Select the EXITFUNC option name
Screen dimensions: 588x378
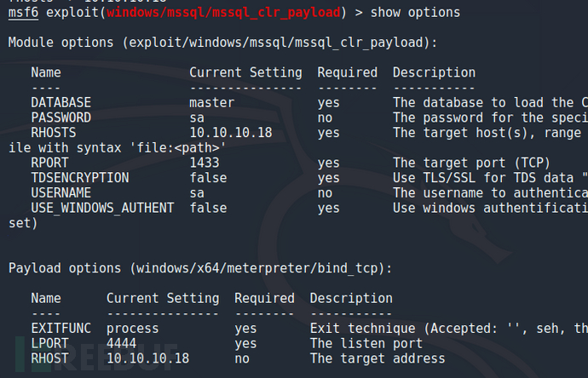(x=61, y=329)
